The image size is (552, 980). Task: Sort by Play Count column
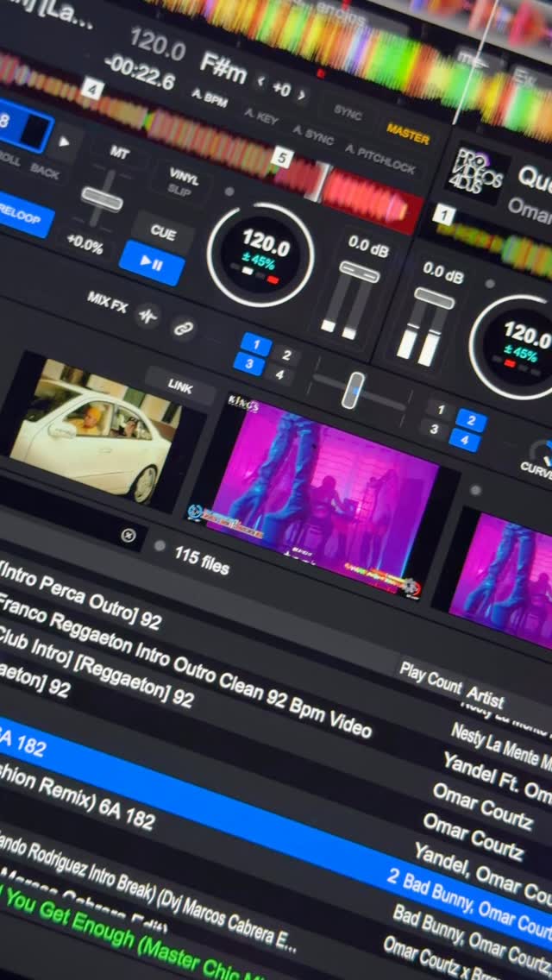tap(430, 677)
